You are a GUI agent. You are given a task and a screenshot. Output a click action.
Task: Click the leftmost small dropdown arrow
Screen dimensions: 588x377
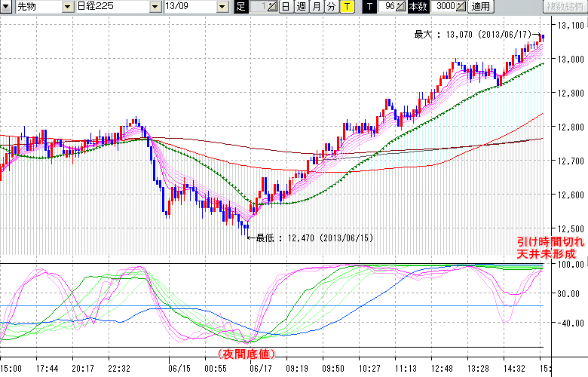tap(7, 7)
